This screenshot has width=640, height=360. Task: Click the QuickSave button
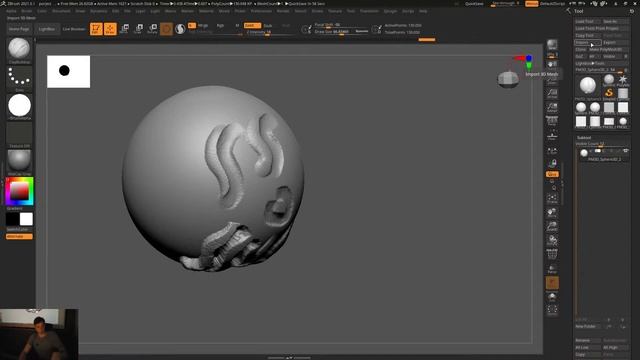click(474, 4)
